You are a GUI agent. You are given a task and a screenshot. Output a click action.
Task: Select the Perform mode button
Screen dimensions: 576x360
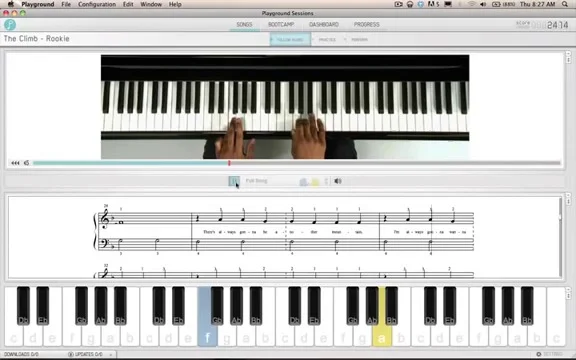[359, 40]
